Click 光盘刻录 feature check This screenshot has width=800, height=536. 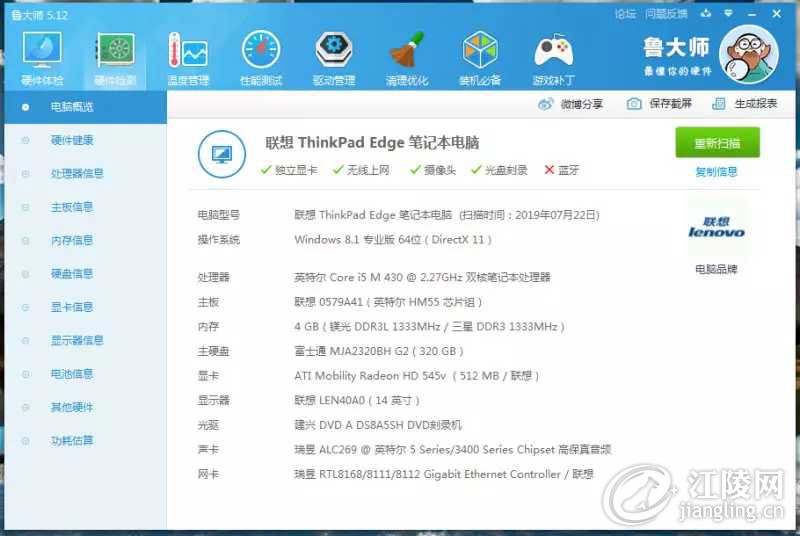coord(499,170)
